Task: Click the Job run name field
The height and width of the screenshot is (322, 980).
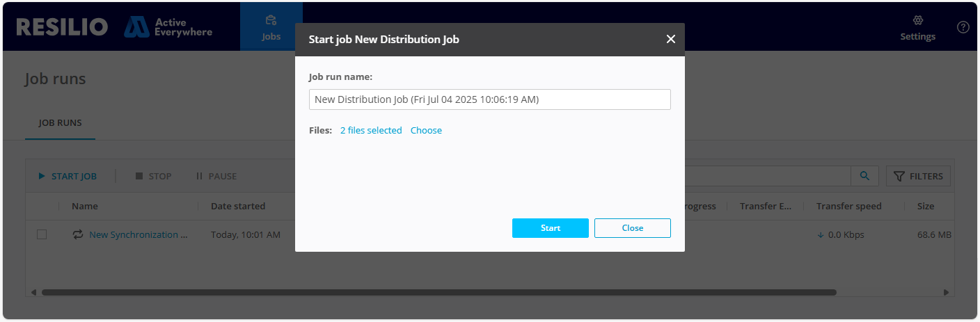Action: click(x=489, y=99)
